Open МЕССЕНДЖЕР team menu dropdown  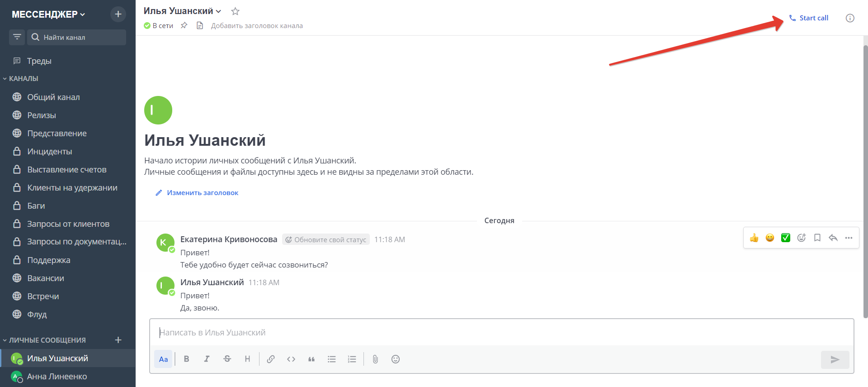48,14
